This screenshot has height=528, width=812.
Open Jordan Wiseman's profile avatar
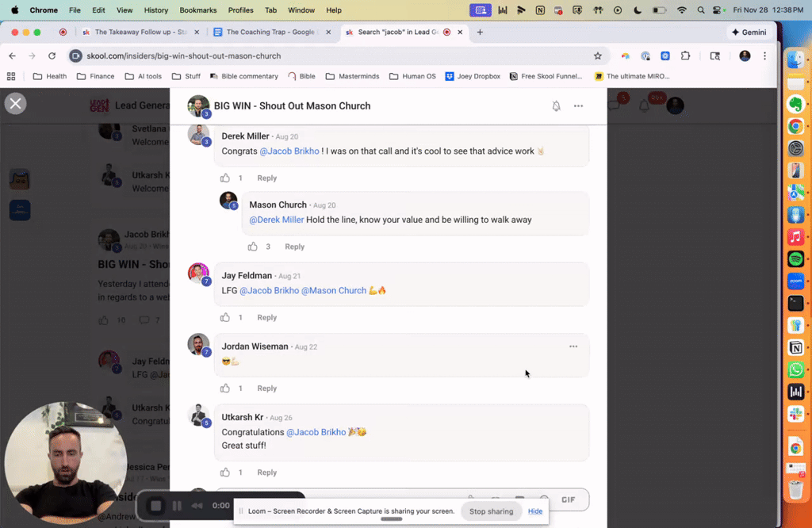click(x=198, y=344)
